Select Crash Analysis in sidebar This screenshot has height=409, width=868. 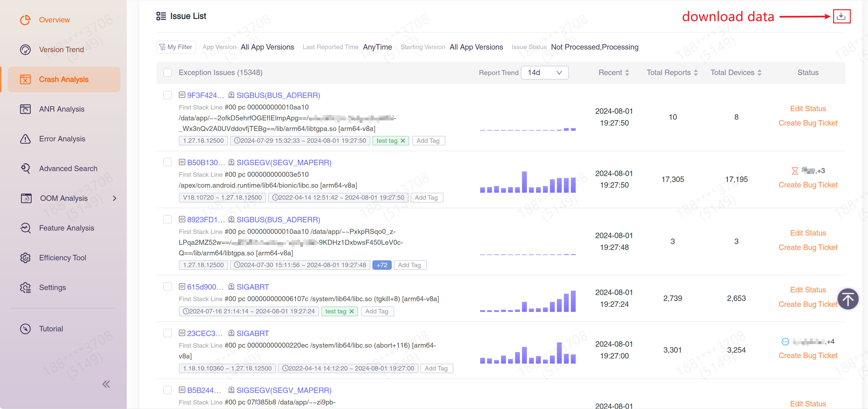64,80
